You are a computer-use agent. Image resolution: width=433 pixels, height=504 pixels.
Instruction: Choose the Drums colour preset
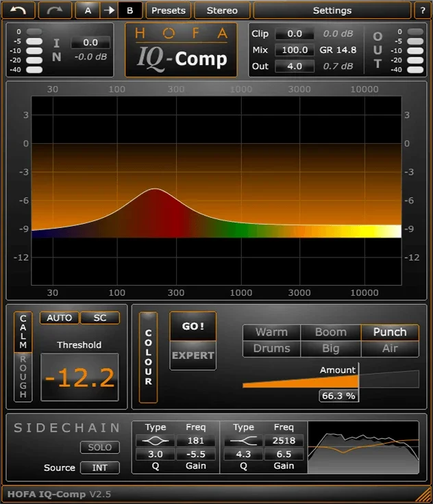point(271,349)
